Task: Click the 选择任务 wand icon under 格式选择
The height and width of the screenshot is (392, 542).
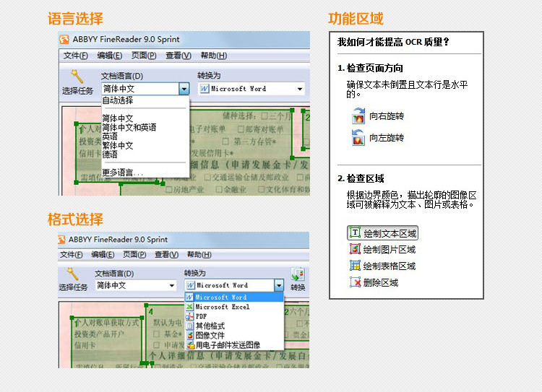Action: pos(73,274)
